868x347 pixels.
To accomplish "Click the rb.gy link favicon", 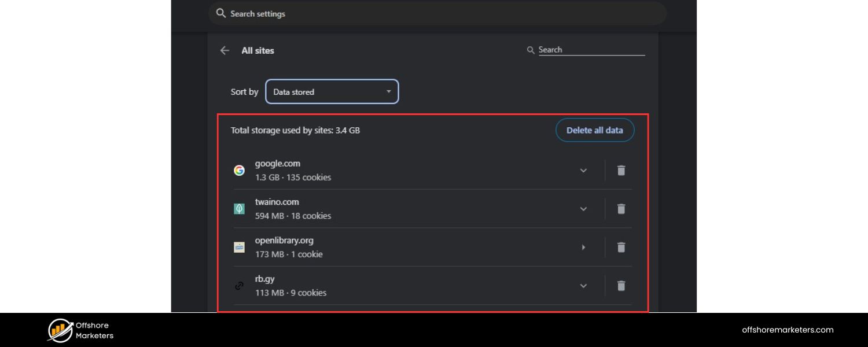I will (239, 286).
